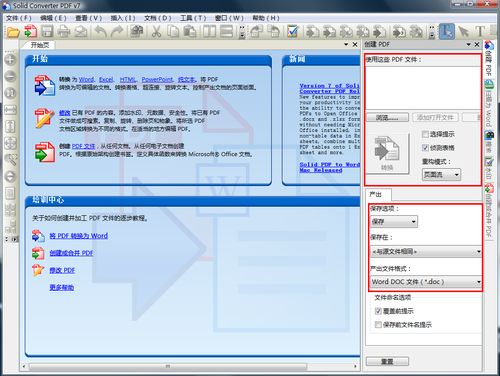500x376 pixels.
Task: Click the Word link in convert row
Action: tap(86, 79)
